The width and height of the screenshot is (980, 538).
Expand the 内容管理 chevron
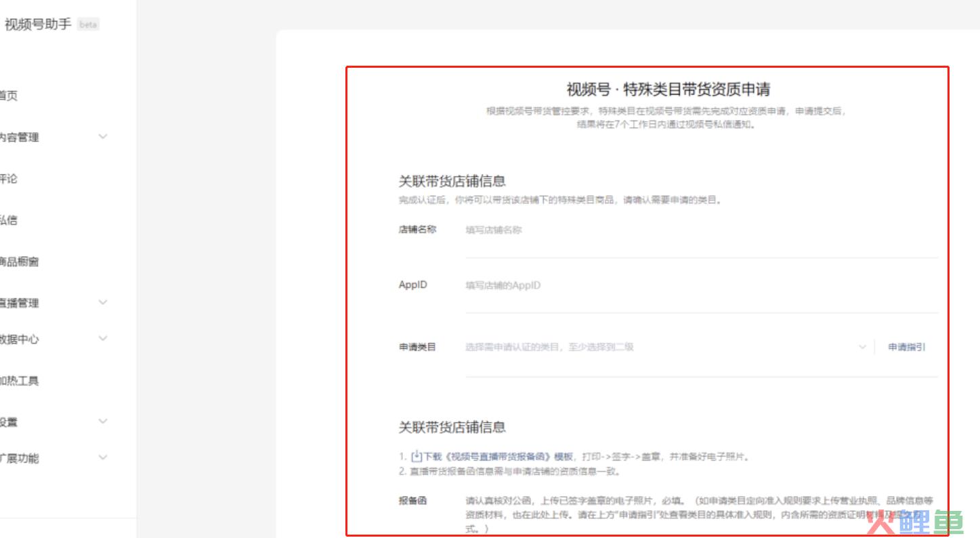pyautogui.click(x=103, y=136)
